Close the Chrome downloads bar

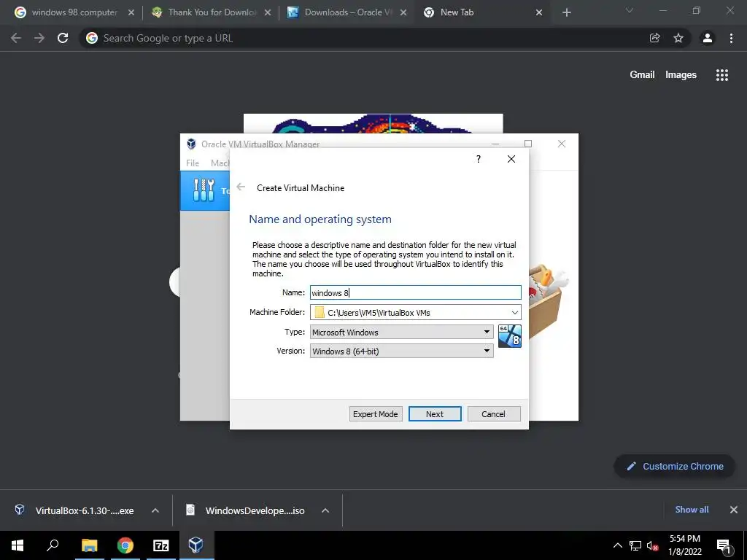click(734, 510)
